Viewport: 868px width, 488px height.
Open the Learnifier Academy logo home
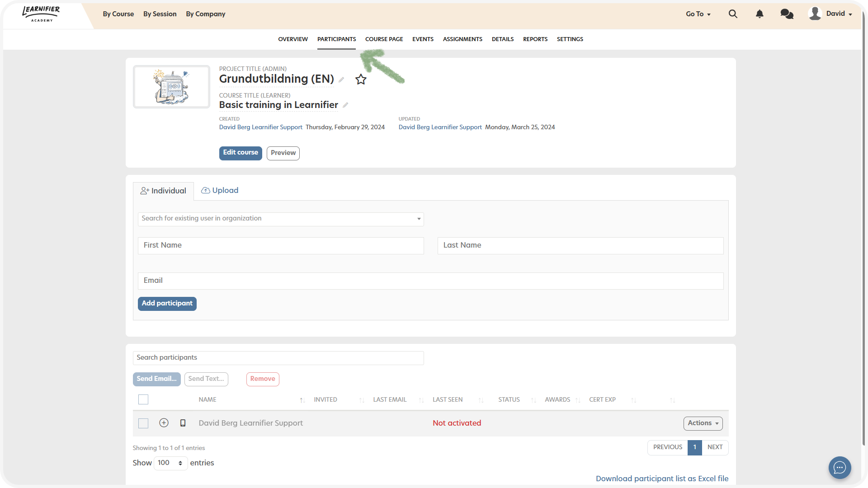click(41, 14)
